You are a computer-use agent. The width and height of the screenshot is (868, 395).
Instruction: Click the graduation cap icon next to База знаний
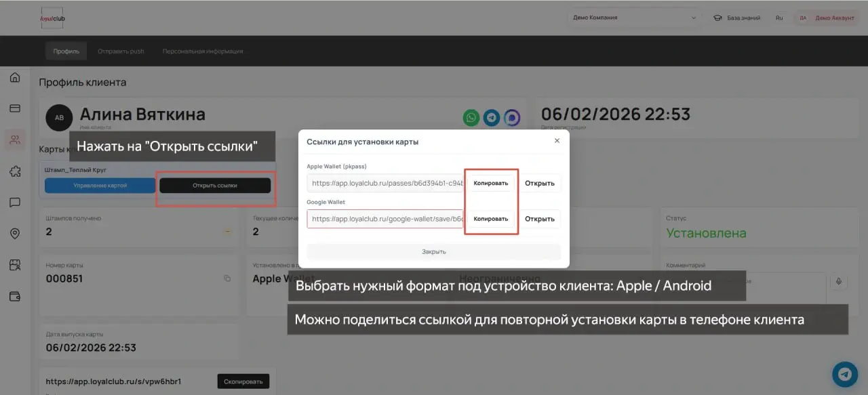pos(717,18)
